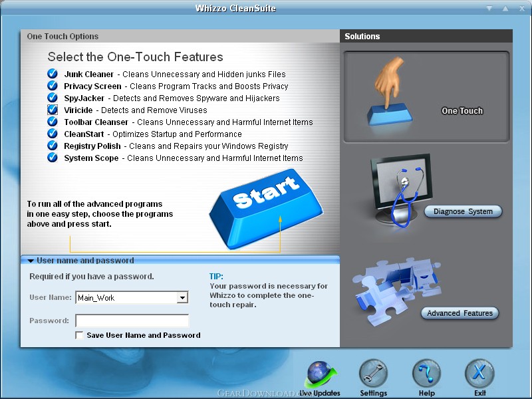Toggle the Viricide checkbox
Image resolution: width=532 pixels, height=399 pixels.
tap(53, 110)
